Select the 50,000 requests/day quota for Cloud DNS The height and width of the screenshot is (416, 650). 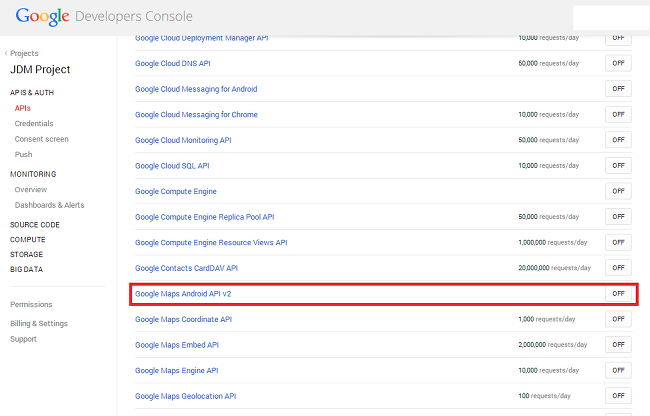click(x=548, y=63)
